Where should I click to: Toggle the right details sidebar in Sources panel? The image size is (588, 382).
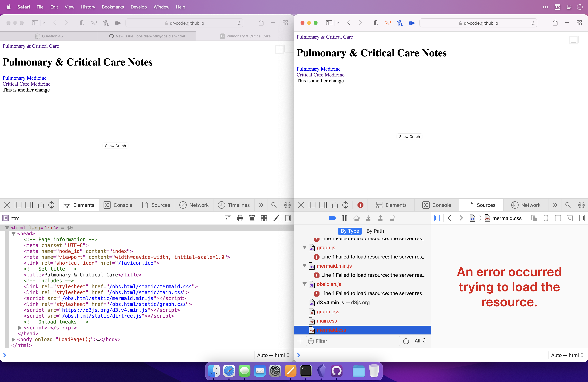coord(582,218)
